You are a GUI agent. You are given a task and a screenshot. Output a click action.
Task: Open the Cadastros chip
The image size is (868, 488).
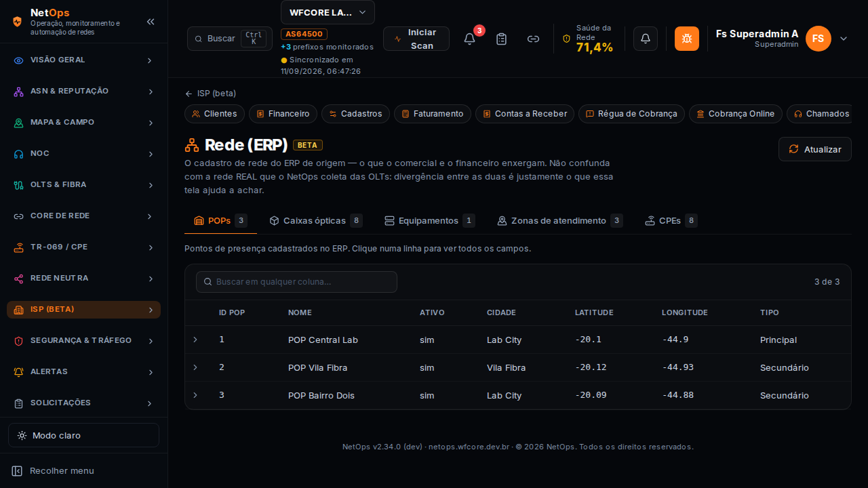coord(355,114)
